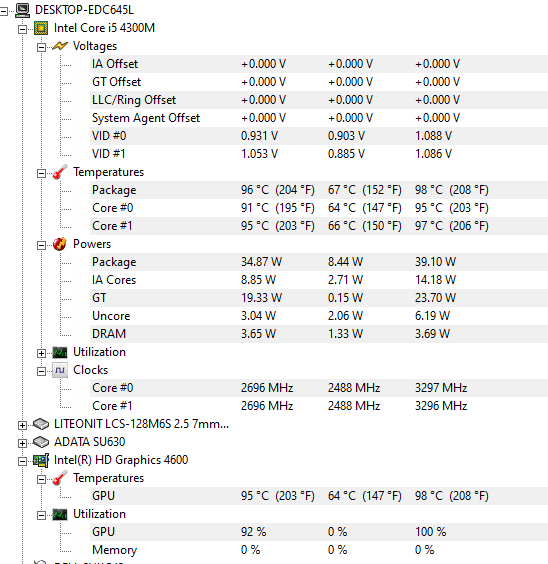548x564 pixels.
Task: Collapse the CPU Temperatures section
Action: pyautogui.click(x=41, y=173)
